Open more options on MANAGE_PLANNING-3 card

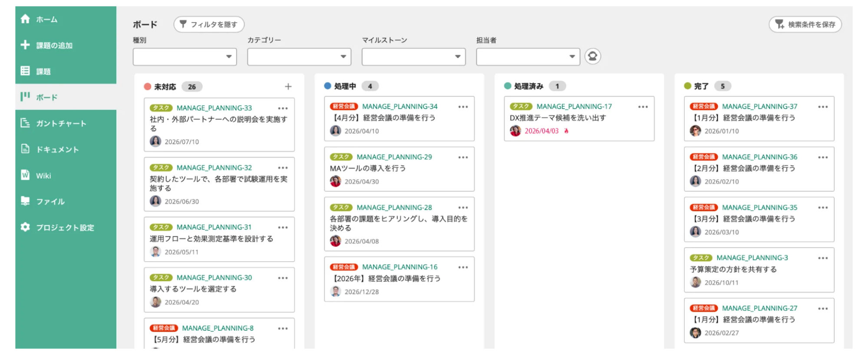pos(822,258)
